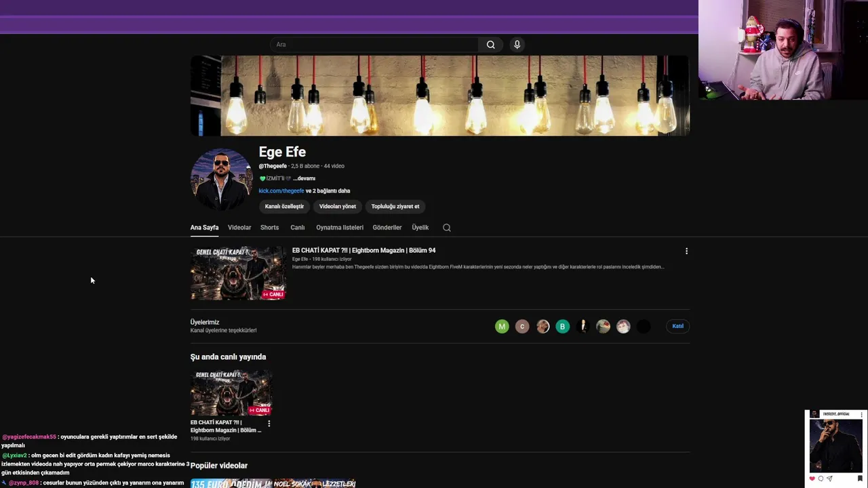Open the Oynatma listeleri tab
868x488 pixels.
click(x=340, y=228)
